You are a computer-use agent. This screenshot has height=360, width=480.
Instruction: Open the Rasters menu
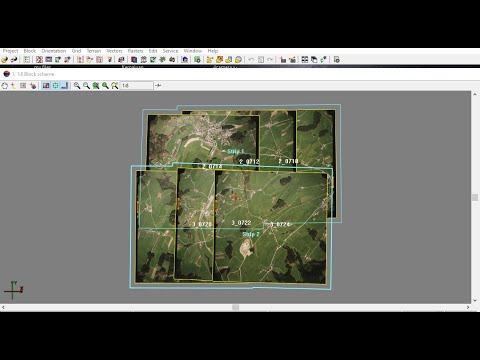tap(135, 51)
